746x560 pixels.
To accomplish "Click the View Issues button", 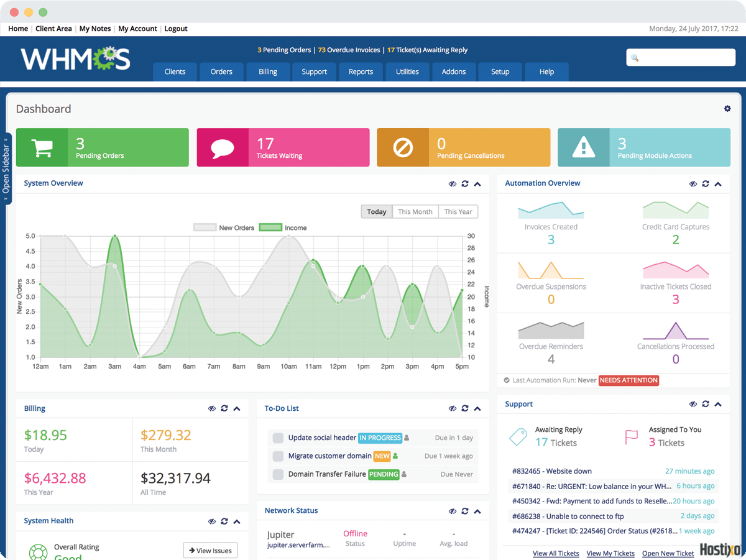I will (x=210, y=551).
